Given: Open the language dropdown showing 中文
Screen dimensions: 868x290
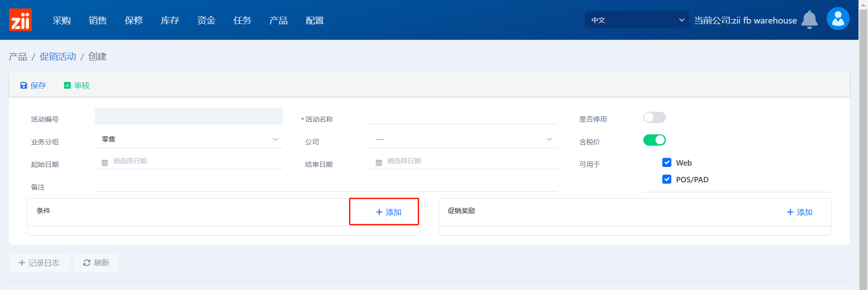Looking at the screenshot, I should (x=637, y=20).
